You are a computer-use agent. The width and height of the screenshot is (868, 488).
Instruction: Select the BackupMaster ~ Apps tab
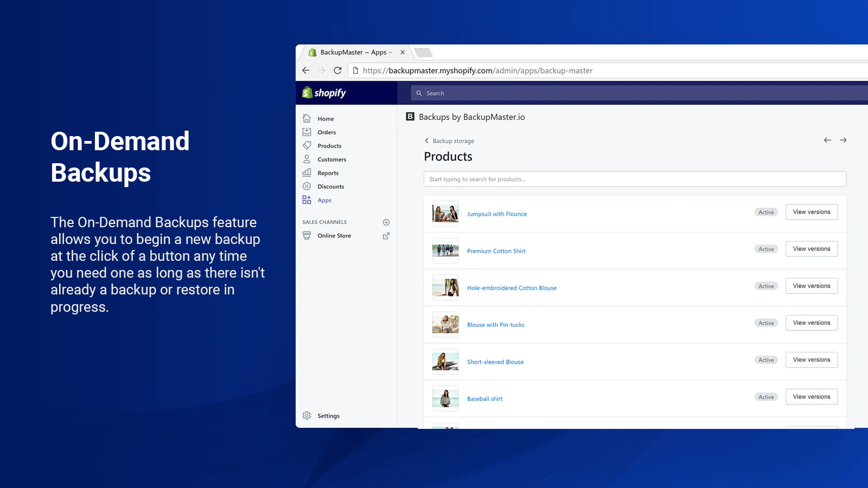(x=356, y=53)
